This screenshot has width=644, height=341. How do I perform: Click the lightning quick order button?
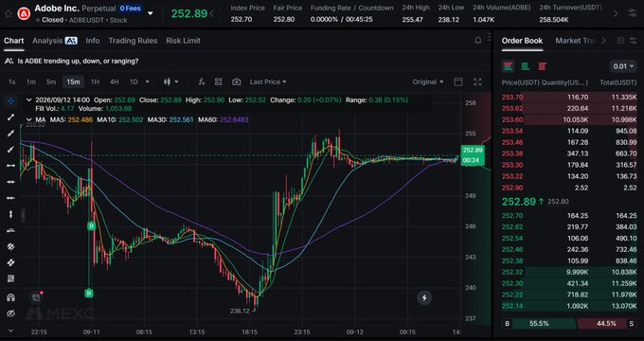[424, 297]
